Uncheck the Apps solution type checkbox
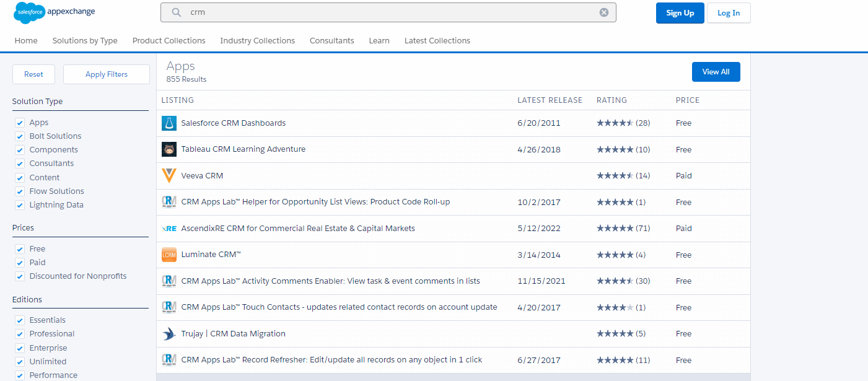The height and width of the screenshot is (381, 868). tap(20, 123)
